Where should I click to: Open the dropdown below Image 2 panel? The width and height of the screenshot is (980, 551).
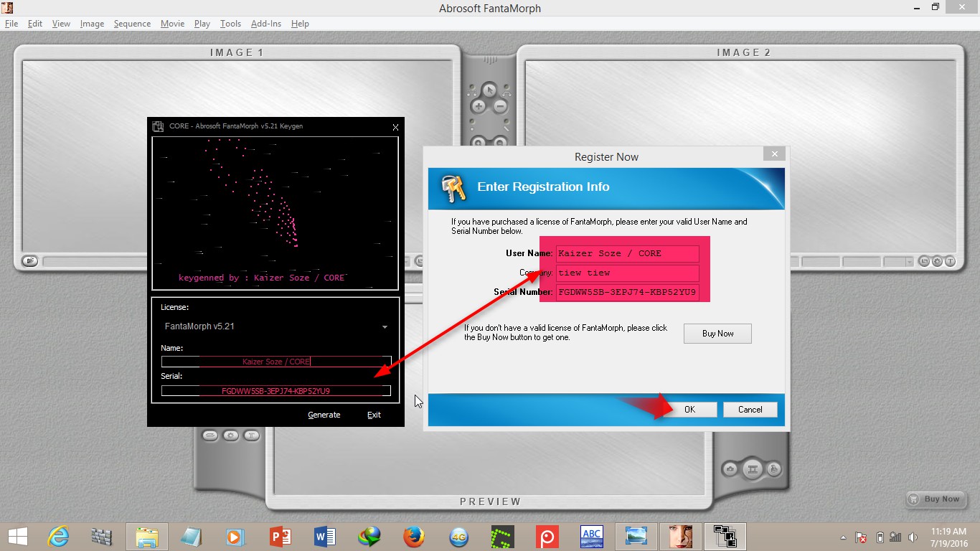pos(910,262)
